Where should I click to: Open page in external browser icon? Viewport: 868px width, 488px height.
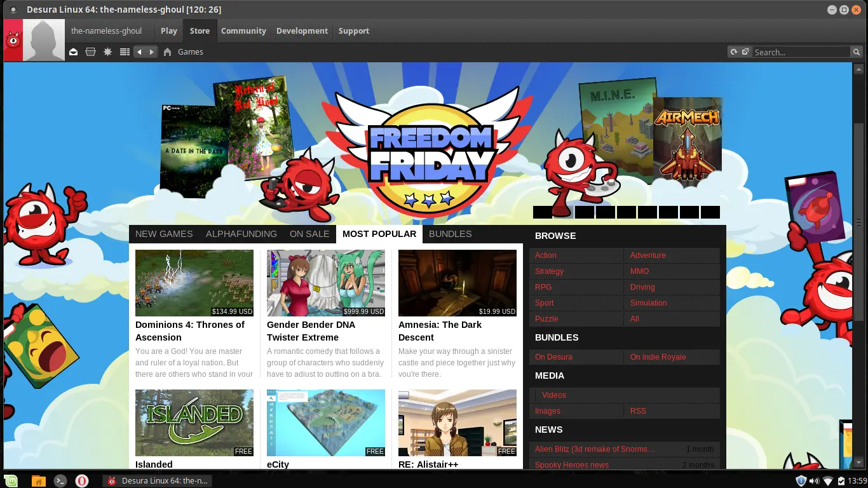pos(745,52)
